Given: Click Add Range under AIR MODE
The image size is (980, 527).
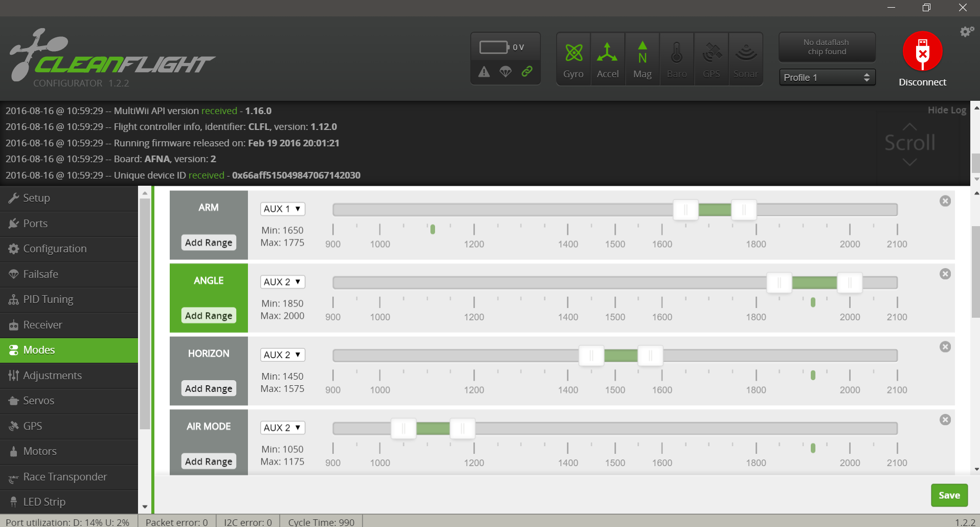Looking at the screenshot, I should 209,462.
